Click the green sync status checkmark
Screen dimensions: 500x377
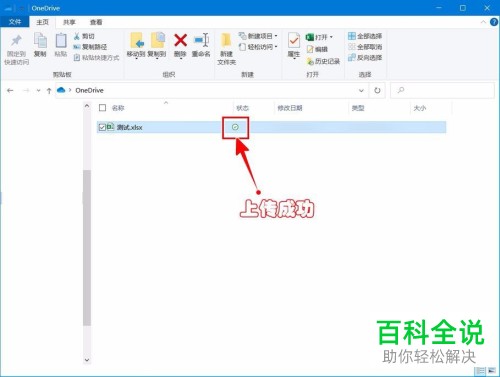[235, 127]
